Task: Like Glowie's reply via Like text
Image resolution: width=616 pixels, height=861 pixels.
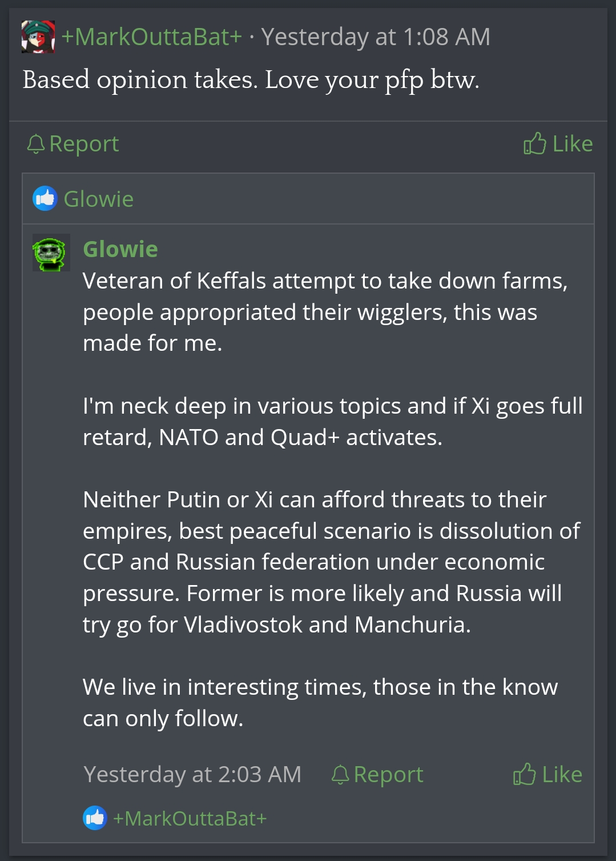Action: [x=562, y=775]
